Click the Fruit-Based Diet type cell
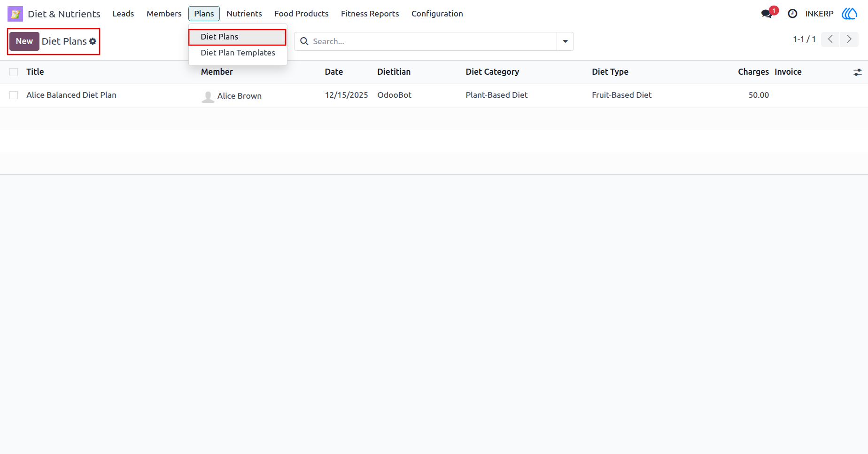The width and height of the screenshot is (868, 454). [x=622, y=95]
